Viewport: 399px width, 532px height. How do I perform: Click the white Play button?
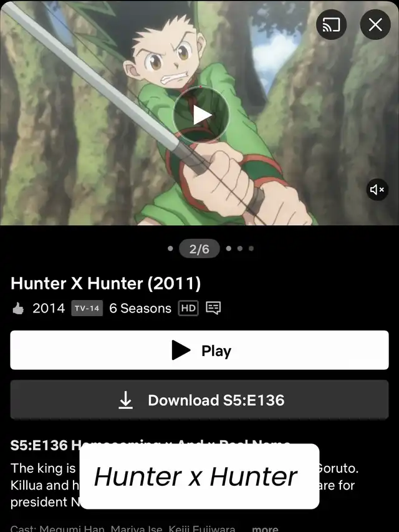pos(199,350)
